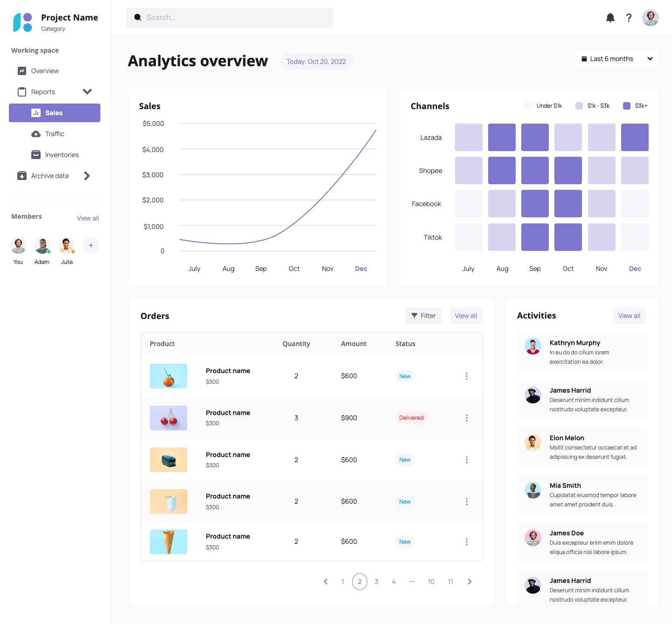The height and width of the screenshot is (624, 672).
Task: Click the notification bell icon
Action: 610,18
